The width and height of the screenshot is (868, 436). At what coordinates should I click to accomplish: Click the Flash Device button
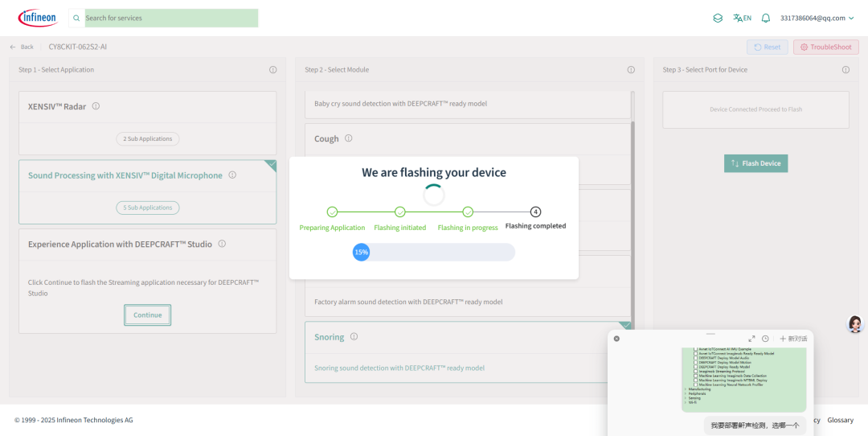coord(755,163)
